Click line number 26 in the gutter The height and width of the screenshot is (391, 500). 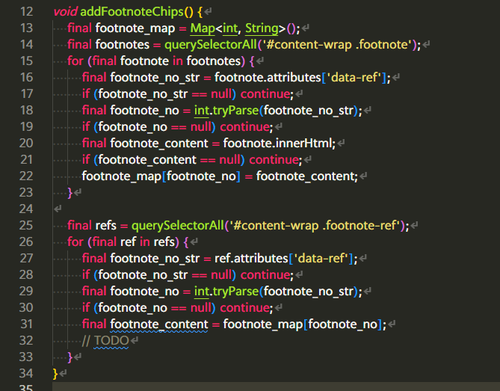(26, 242)
